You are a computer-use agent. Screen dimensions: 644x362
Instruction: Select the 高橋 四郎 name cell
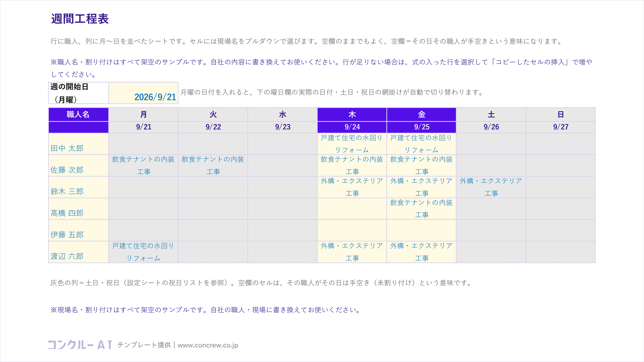pyautogui.click(x=78, y=209)
